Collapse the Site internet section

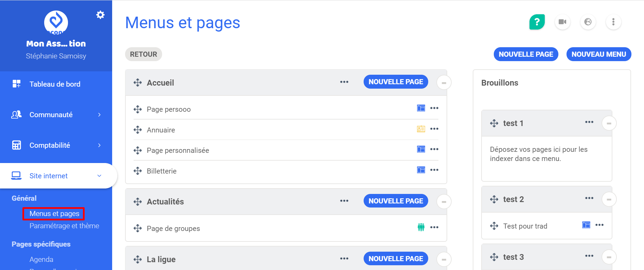pyautogui.click(x=48, y=176)
